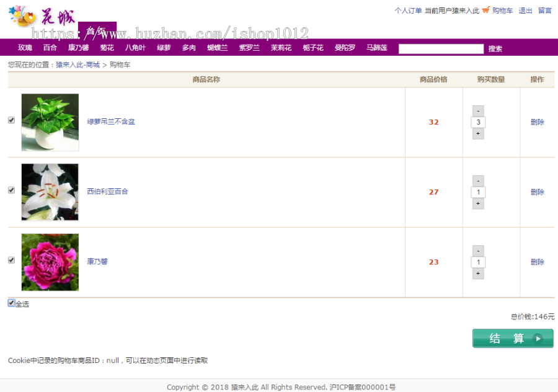Increase quantity of 康乃馨 with plus button
This screenshot has width=558, height=392.
click(x=477, y=273)
